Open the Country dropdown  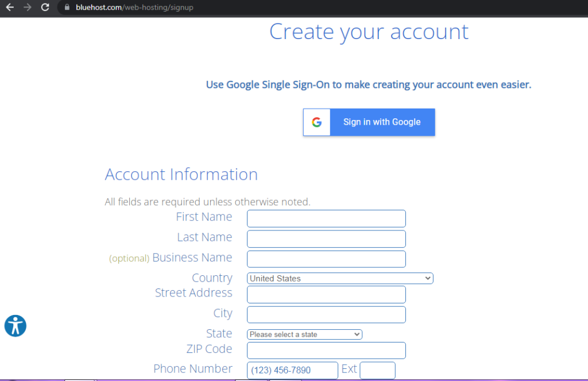pyautogui.click(x=340, y=278)
